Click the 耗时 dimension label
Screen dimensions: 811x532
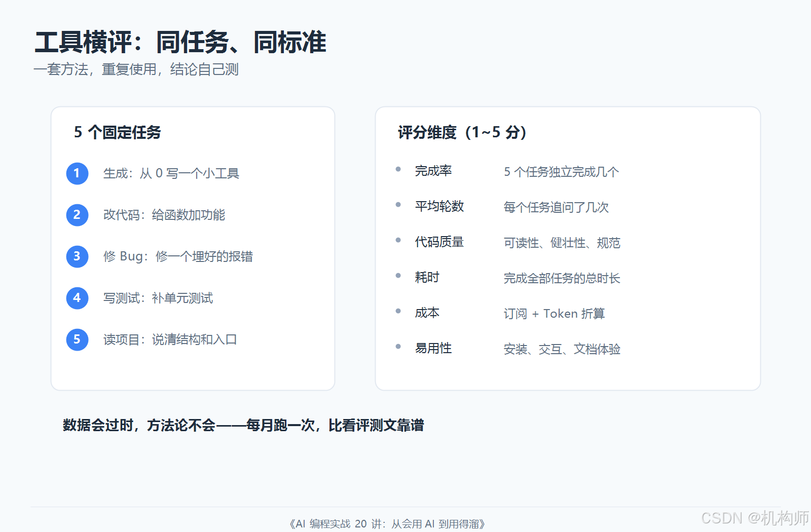[x=427, y=278]
